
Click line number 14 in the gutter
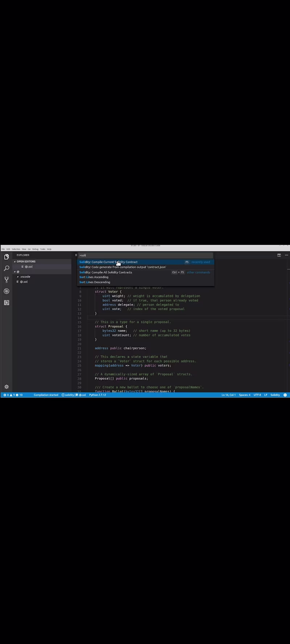click(79, 318)
